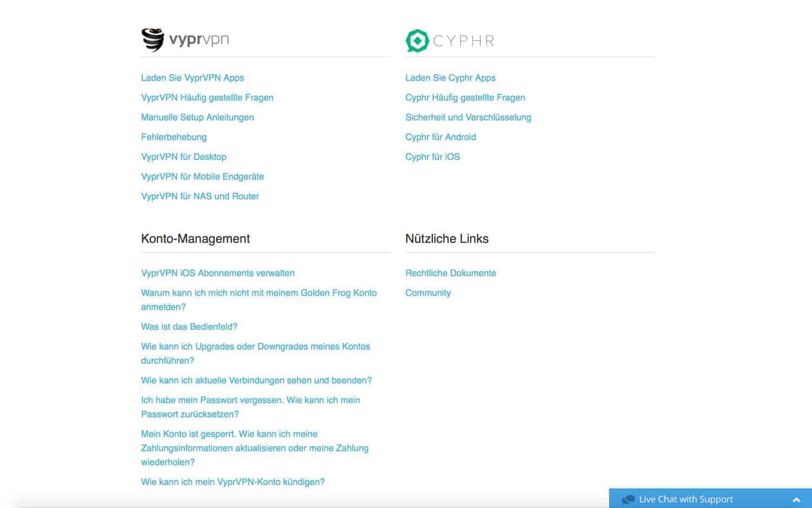Go to Manuelle Setup Anleitungen
The width and height of the screenshot is (812, 508).
[197, 117]
